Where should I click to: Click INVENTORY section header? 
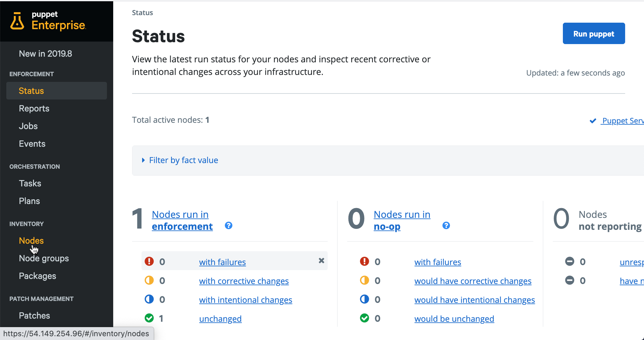pos(26,224)
